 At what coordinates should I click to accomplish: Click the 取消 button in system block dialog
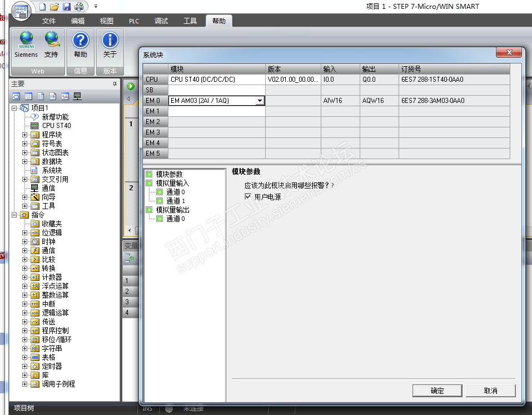[x=491, y=391]
